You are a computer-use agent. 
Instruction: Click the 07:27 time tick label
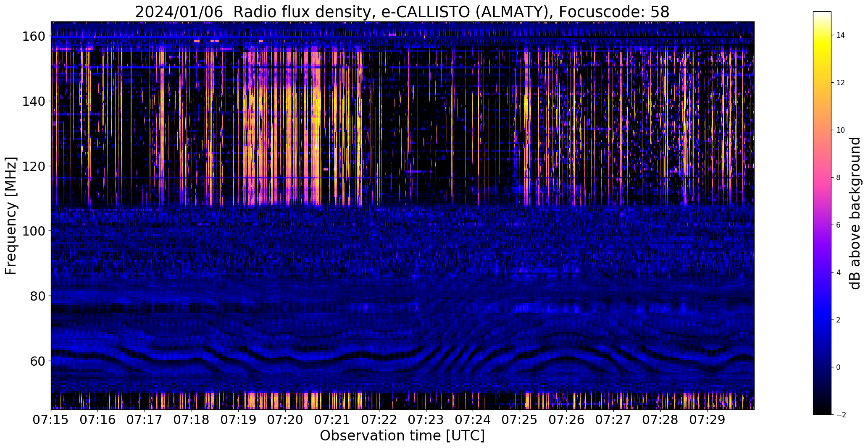tap(613, 420)
